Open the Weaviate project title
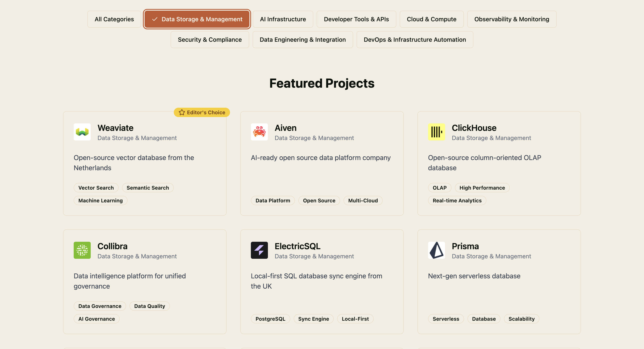The height and width of the screenshot is (349, 644). click(x=115, y=128)
